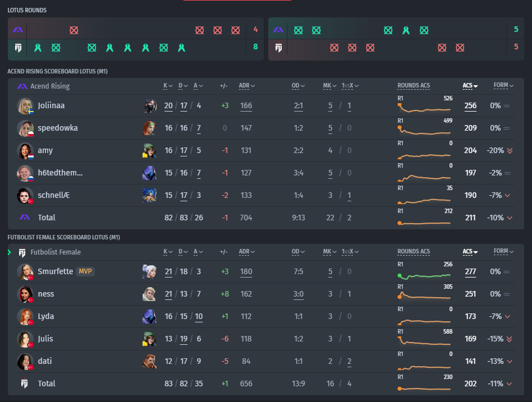This screenshot has height=402, width=532.
Task: Click Acend logo in second half rounds
Action: [x=278, y=30]
